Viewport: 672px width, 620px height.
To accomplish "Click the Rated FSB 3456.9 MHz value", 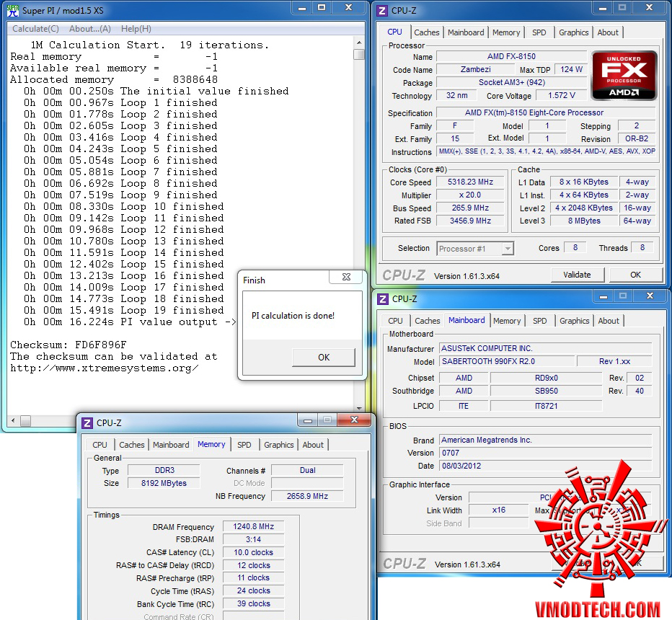I will click(x=470, y=221).
